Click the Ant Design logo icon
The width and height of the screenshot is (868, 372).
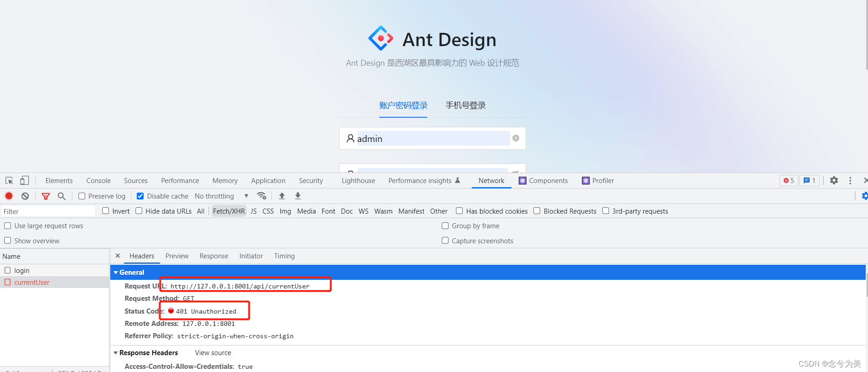pyautogui.click(x=381, y=38)
